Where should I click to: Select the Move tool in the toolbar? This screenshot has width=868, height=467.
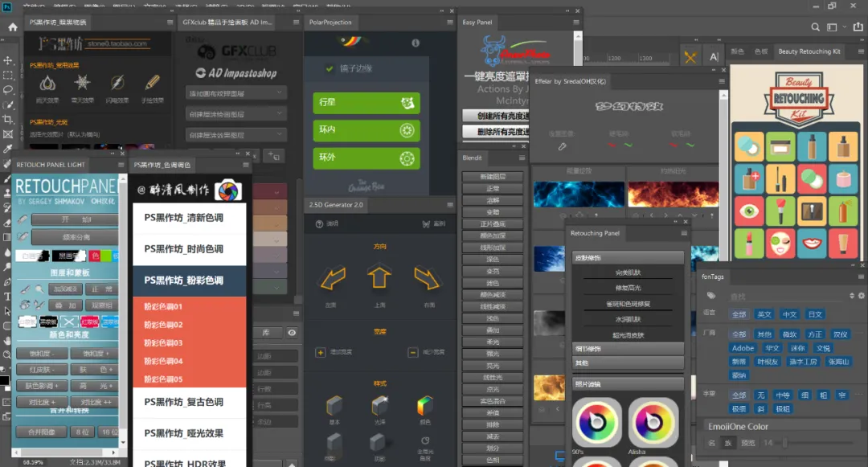click(x=8, y=60)
